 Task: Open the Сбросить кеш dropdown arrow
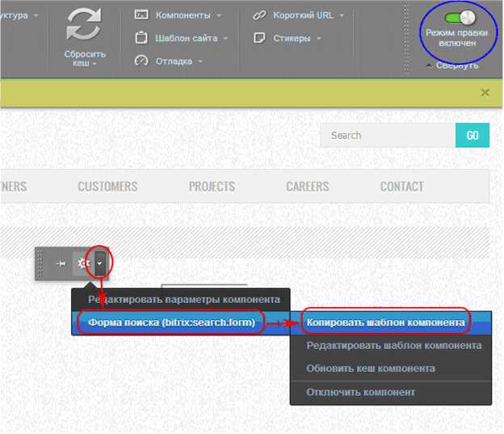94,64
